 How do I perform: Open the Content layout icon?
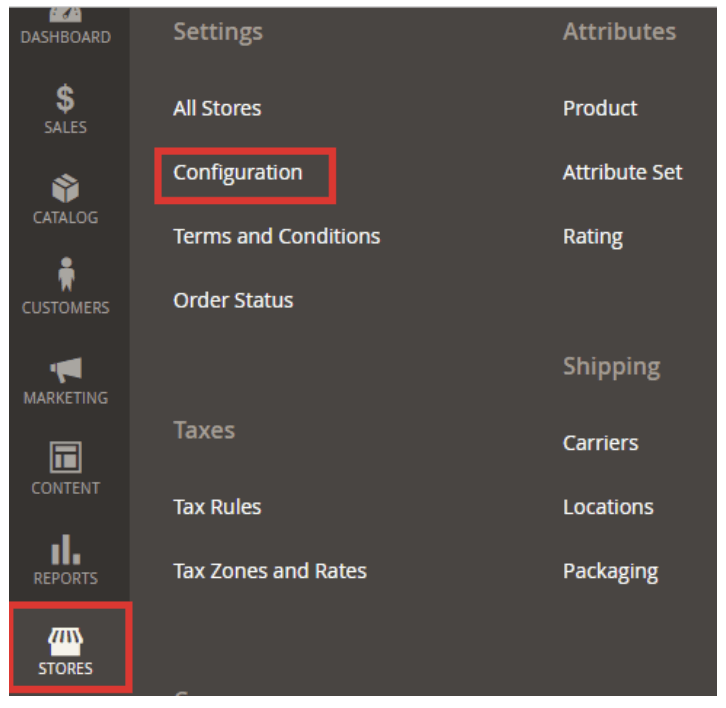coord(65,458)
